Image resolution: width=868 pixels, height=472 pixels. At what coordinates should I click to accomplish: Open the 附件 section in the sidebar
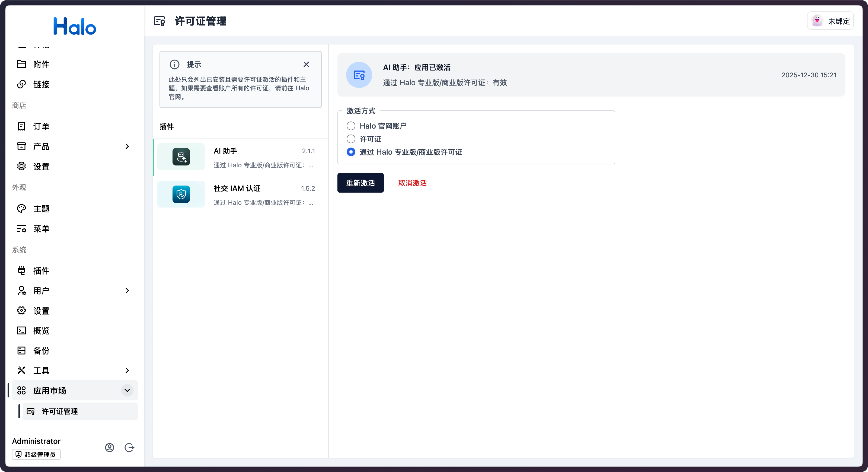(x=41, y=64)
